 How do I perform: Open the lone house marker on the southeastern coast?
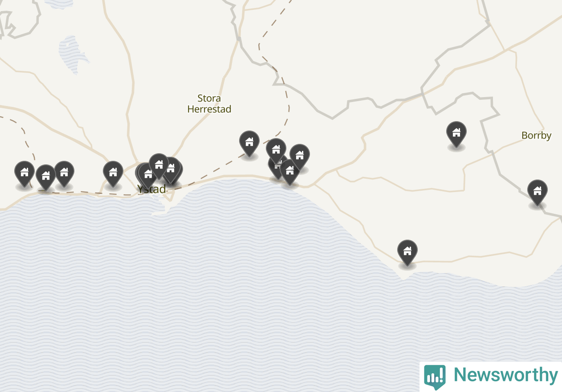coord(407,251)
